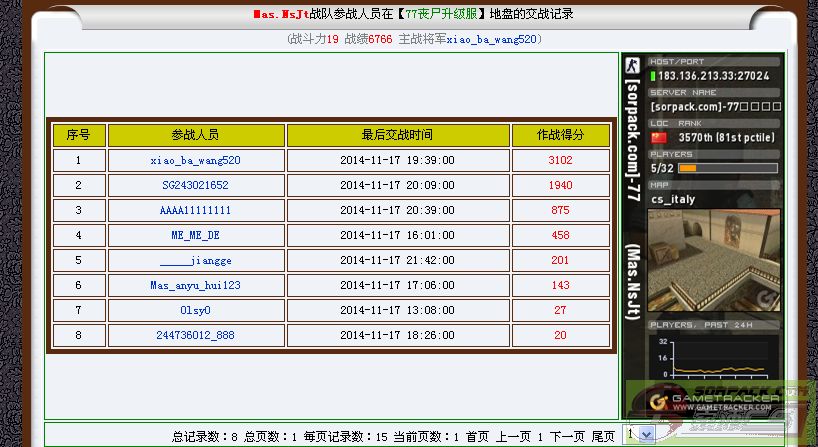
Task: Click the score 143
Action: tap(560, 285)
